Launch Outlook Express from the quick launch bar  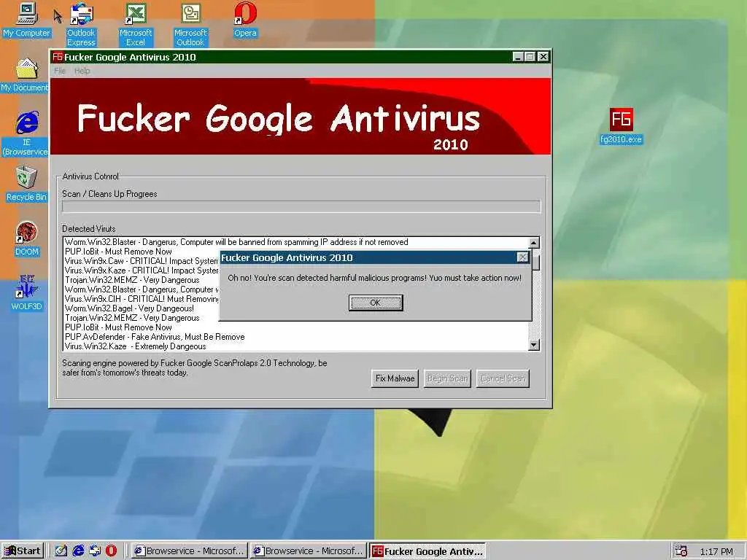pyautogui.click(x=95, y=551)
